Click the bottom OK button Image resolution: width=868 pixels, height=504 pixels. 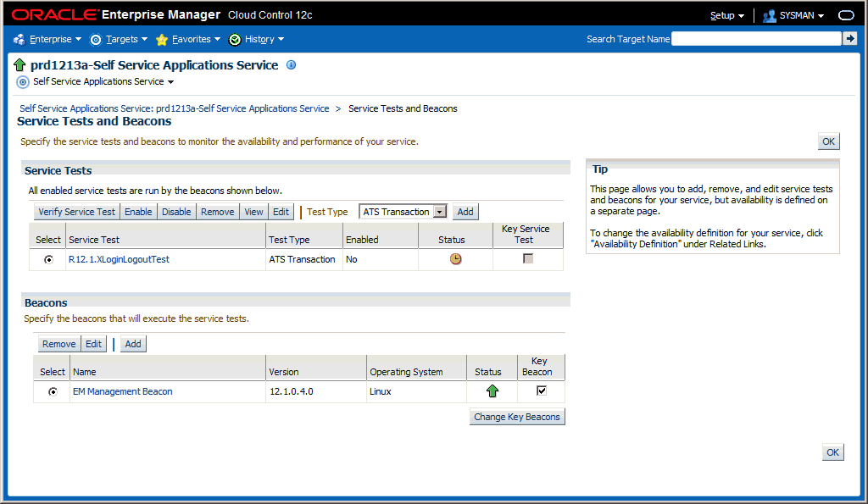(x=833, y=452)
